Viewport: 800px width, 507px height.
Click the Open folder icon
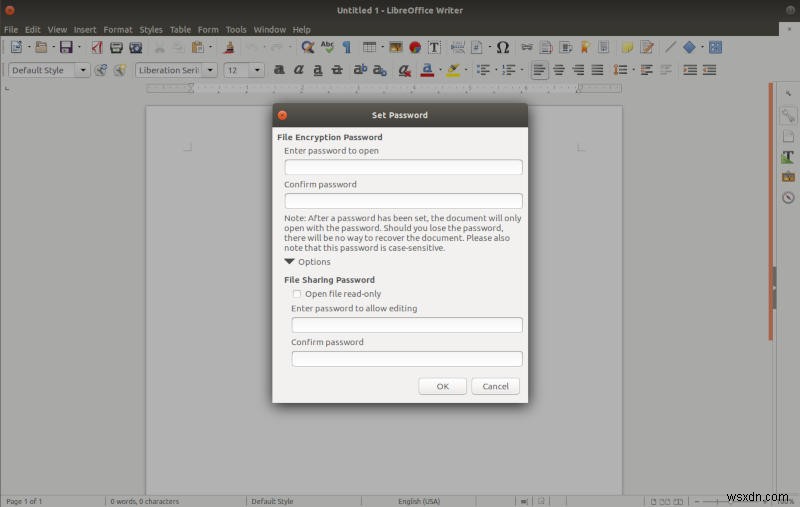point(41,47)
